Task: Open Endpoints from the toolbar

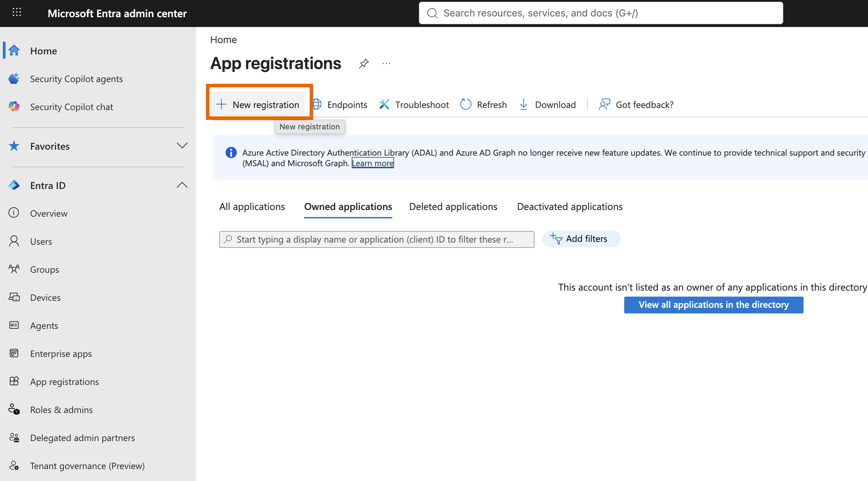Action: click(x=340, y=104)
